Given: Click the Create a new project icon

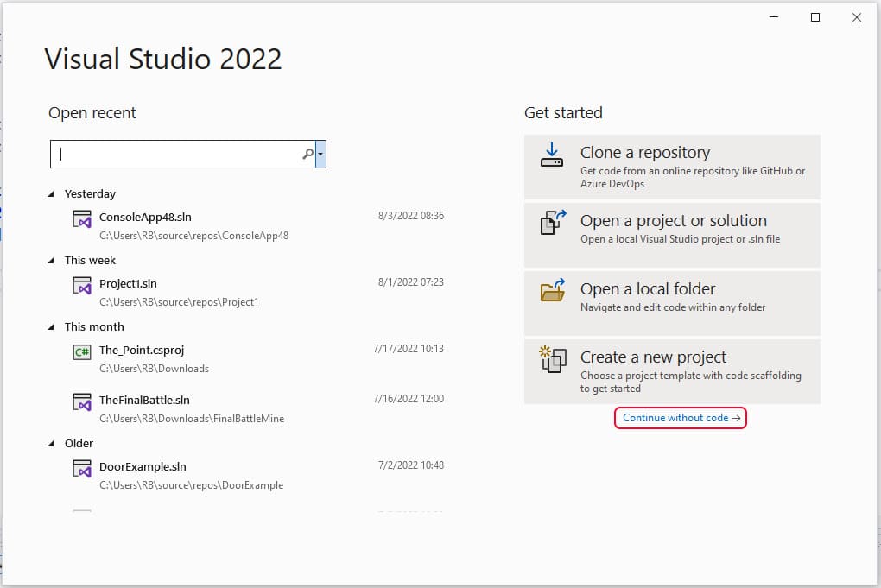Looking at the screenshot, I should [552, 358].
